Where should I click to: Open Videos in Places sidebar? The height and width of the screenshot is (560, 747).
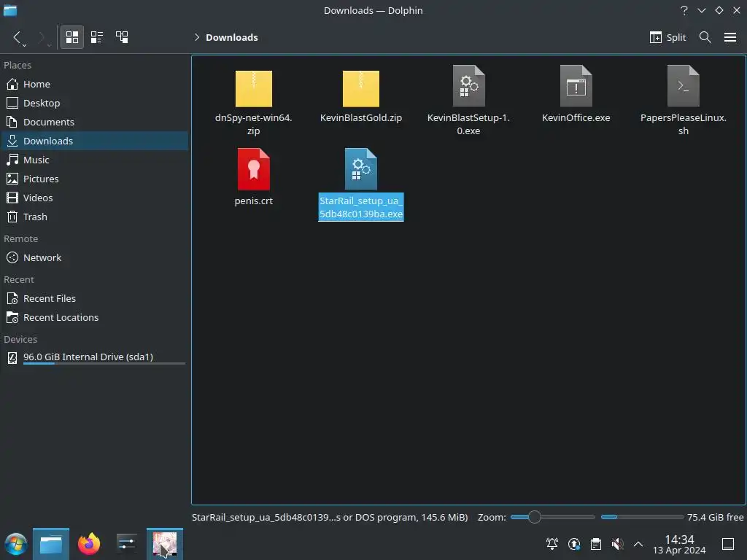(x=94, y=198)
